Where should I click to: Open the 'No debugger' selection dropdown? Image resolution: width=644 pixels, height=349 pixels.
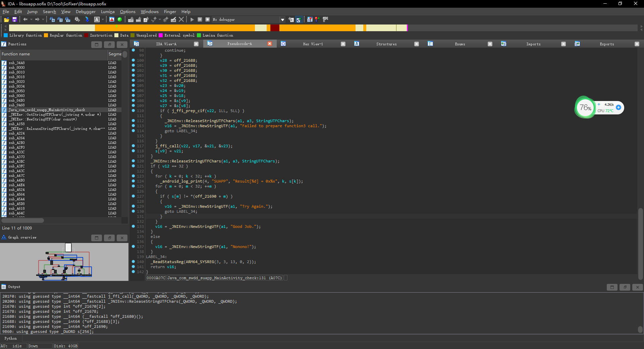(x=282, y=19)
